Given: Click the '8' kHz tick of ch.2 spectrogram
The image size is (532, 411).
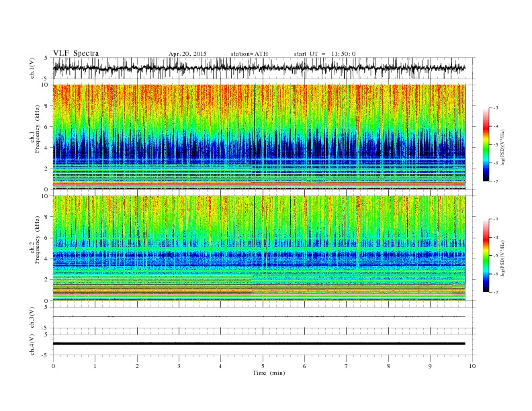Looking at the screenshot, I should coord(47,217).
